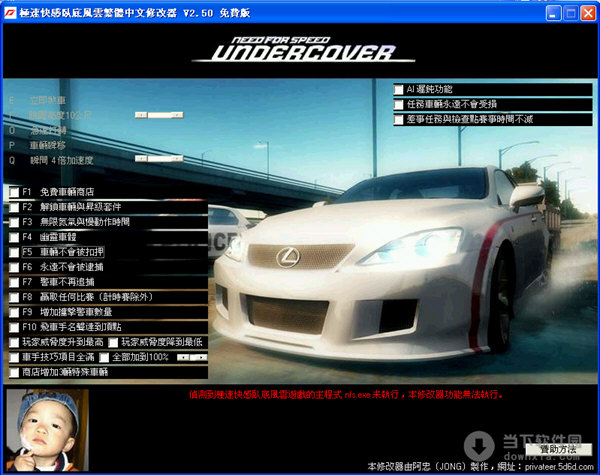The image size is (600, 475).
Task: Tick 任務車輛永遠不會受損 option
Action: pos(398,104)
